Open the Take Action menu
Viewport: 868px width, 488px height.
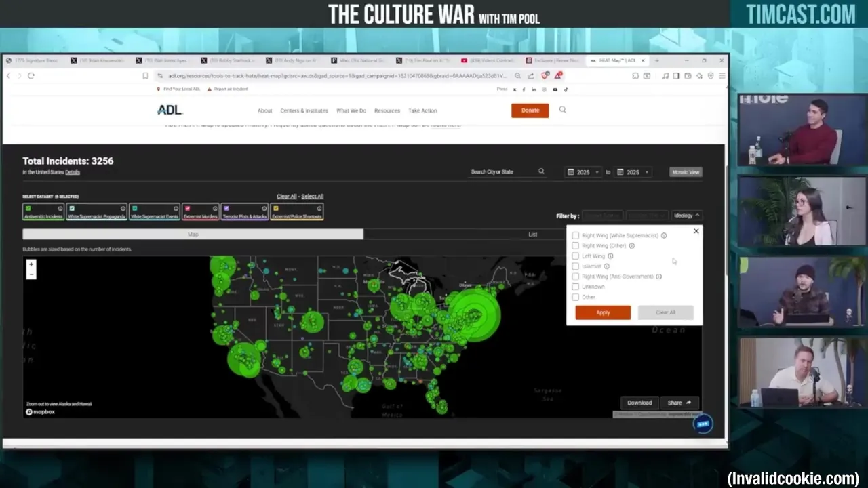tap(422, 110)
